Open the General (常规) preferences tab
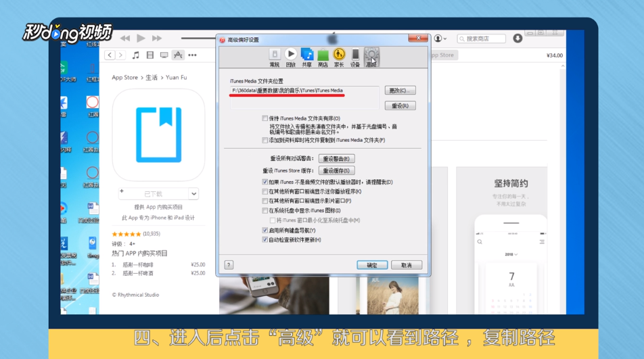Image resolution: width=644 pixels, height=359 pixels. [275, 57]
